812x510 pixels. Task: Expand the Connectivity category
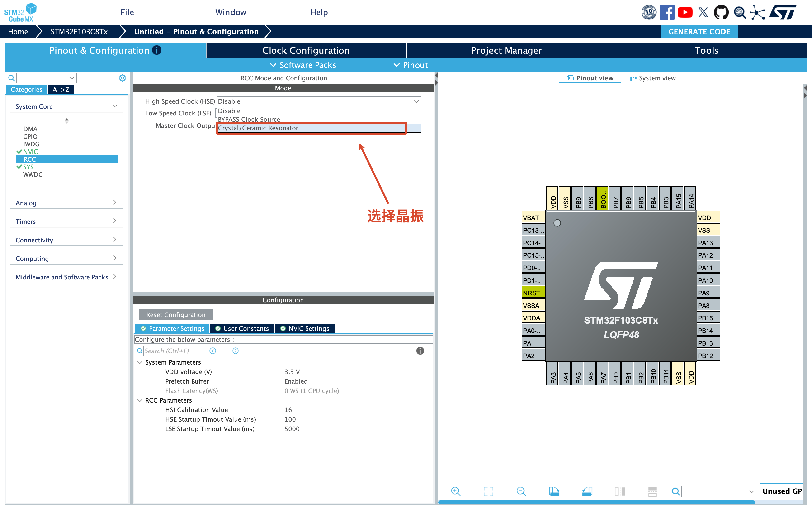(67, 240)
